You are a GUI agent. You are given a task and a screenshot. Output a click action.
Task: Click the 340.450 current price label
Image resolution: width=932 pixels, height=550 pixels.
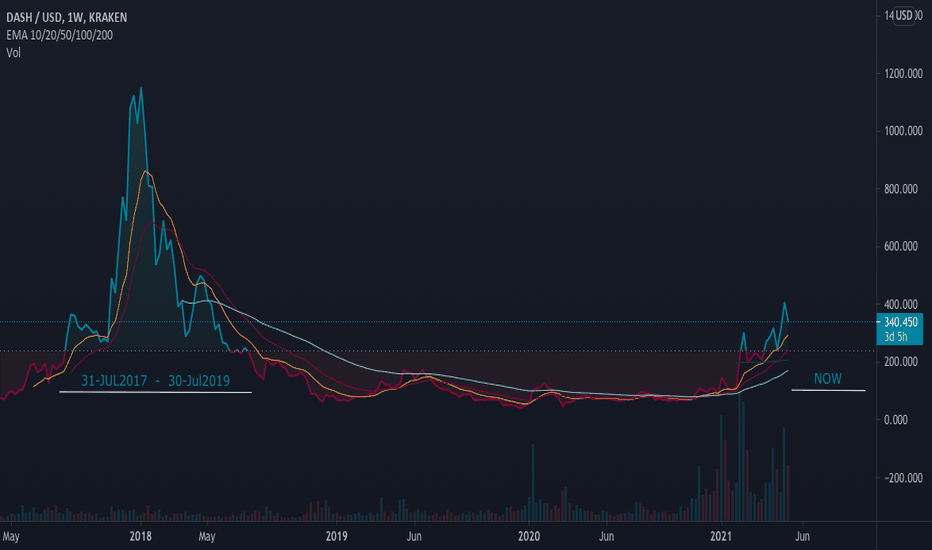900,322
